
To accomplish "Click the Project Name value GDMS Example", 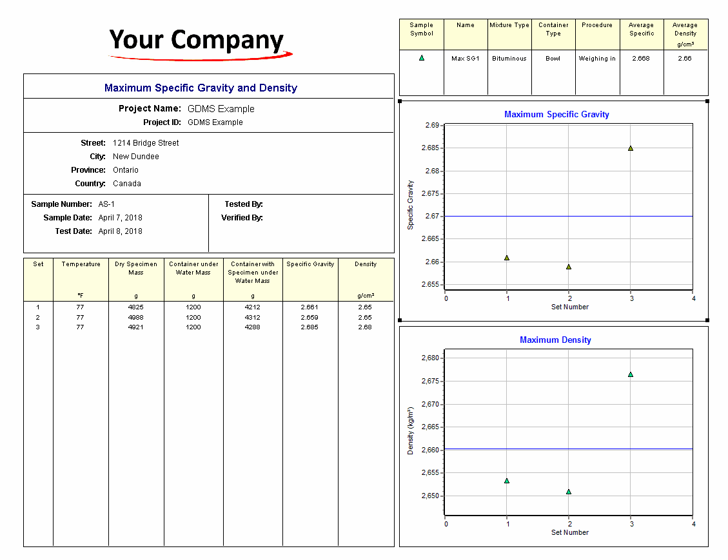I will (221, 109).
